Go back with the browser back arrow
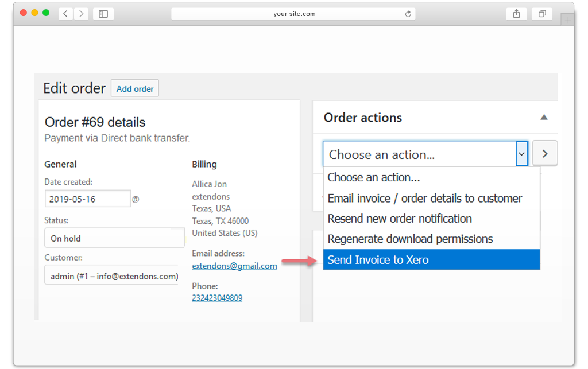Screen dimensions: 588x369 coord(65,14)
